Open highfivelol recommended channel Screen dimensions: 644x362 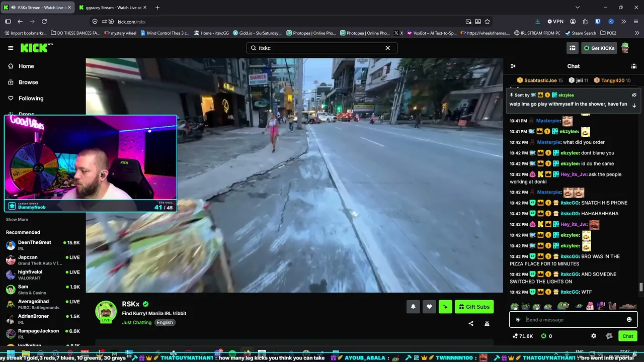[x=43, y=275]
